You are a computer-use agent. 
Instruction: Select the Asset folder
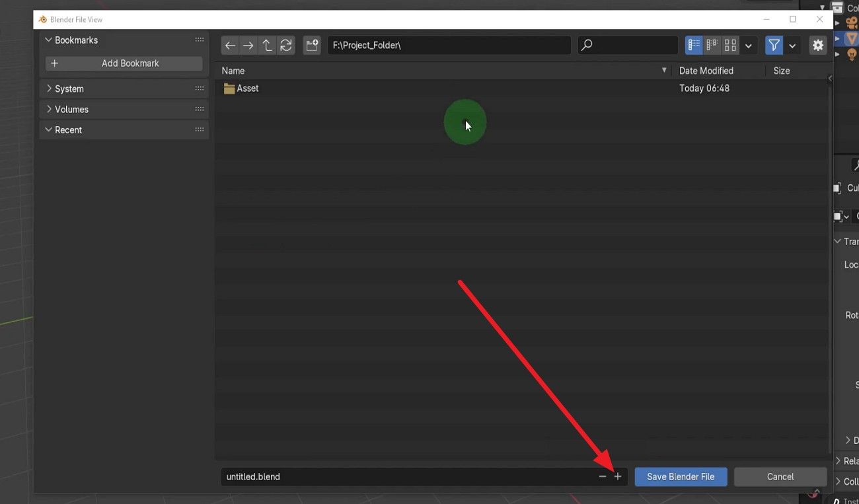tap(247, 89)
